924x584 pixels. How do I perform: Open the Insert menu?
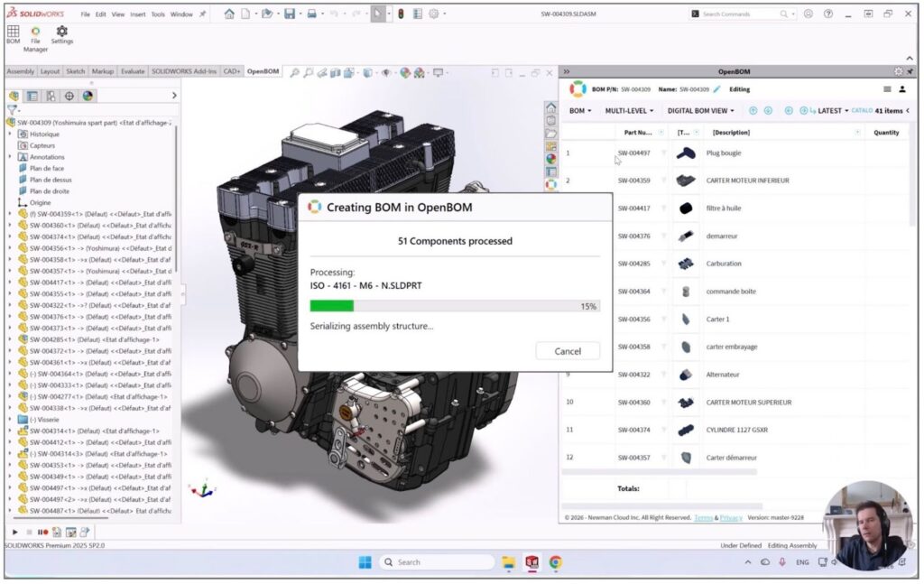(137, 14)
